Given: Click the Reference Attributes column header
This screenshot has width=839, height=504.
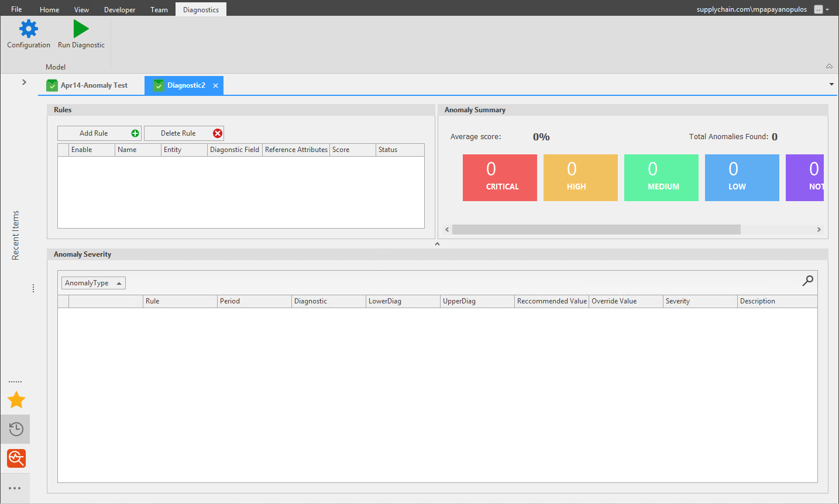Looking at the screenshot, I should click(296, 150).
